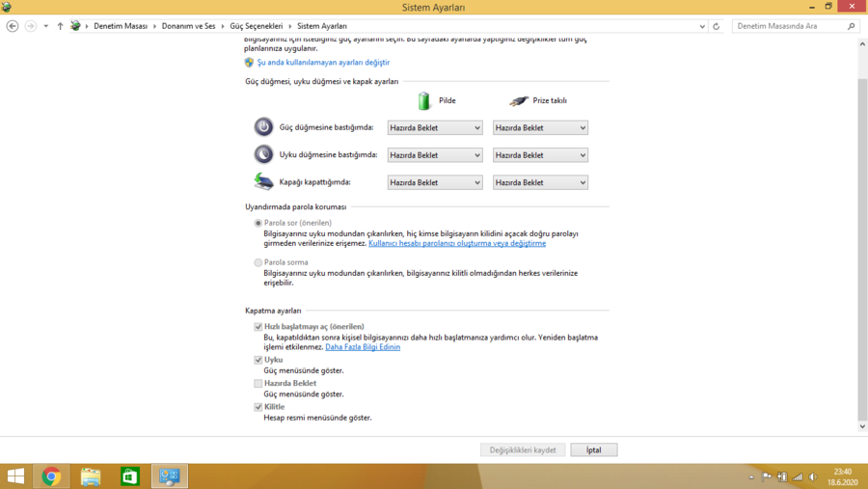This screenshot has width=868, height=489.
Task: Click network signal tray icon
Action: click(x=798, y=476)
